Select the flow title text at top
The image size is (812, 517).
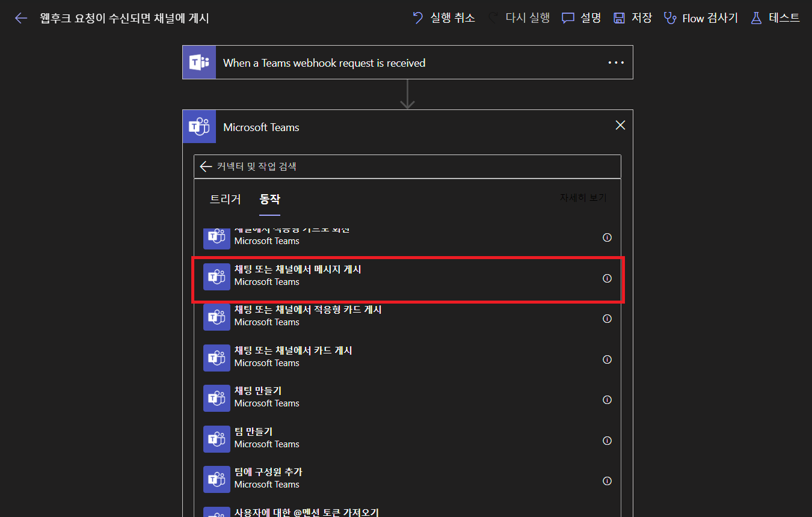pyautogui.click(x=125, y=18)
